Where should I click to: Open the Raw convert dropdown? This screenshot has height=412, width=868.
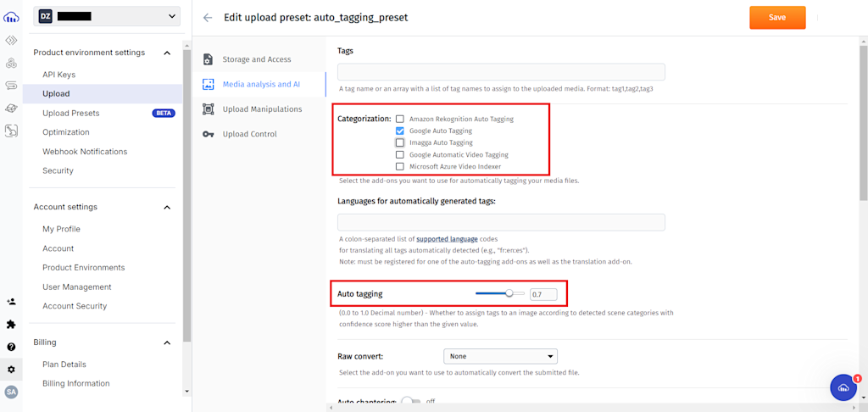(x=500, y=356)
